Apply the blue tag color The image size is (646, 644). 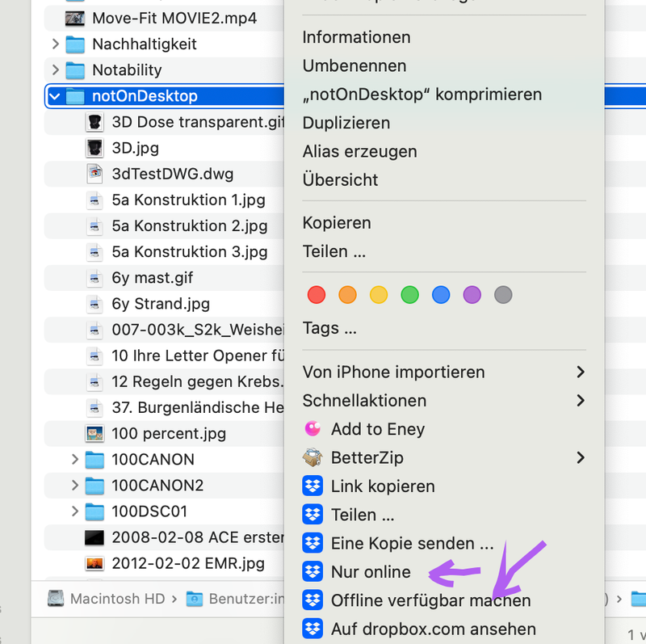[x=441, y=295]
